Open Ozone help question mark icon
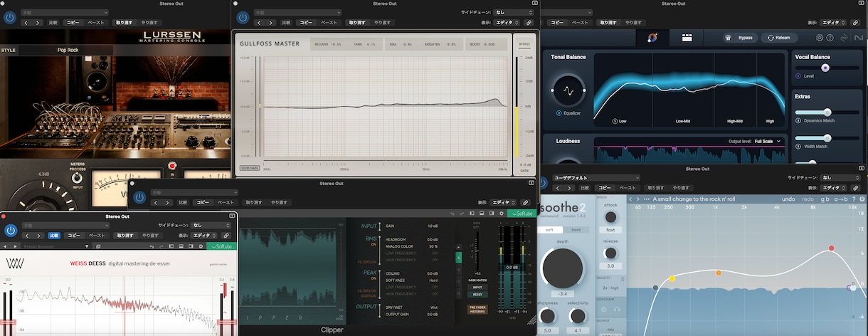The width and height of the screenshot is (868, 336). (830, 38)
